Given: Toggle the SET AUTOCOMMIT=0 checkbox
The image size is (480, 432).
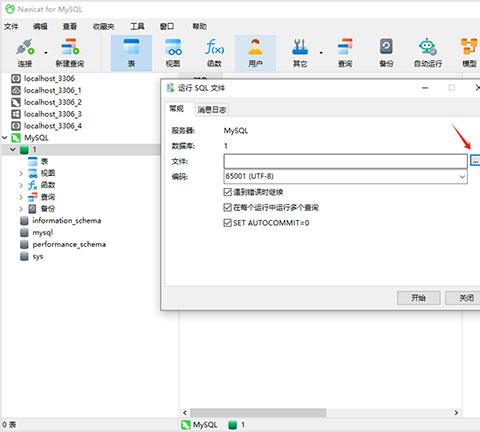Looking at the screenshot, I should [227, 223].
